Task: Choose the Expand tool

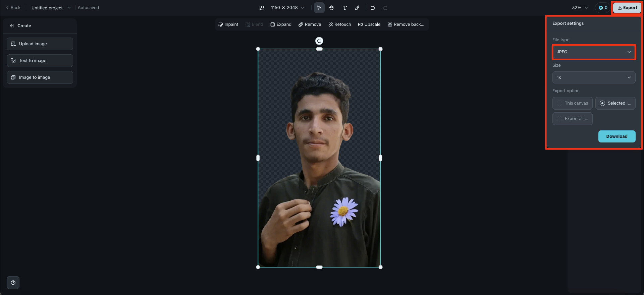Action: tap(281, 24)
